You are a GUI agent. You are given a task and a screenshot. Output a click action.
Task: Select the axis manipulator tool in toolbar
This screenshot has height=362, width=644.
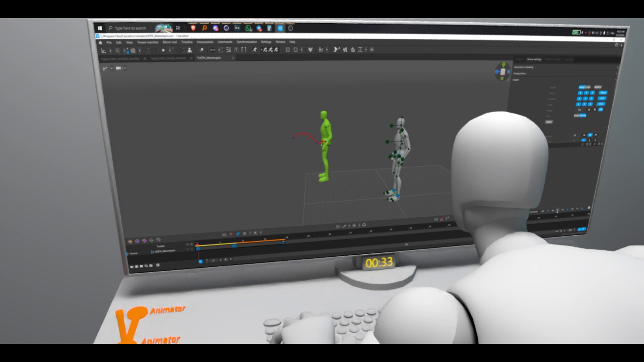click(x=103, y=51)
